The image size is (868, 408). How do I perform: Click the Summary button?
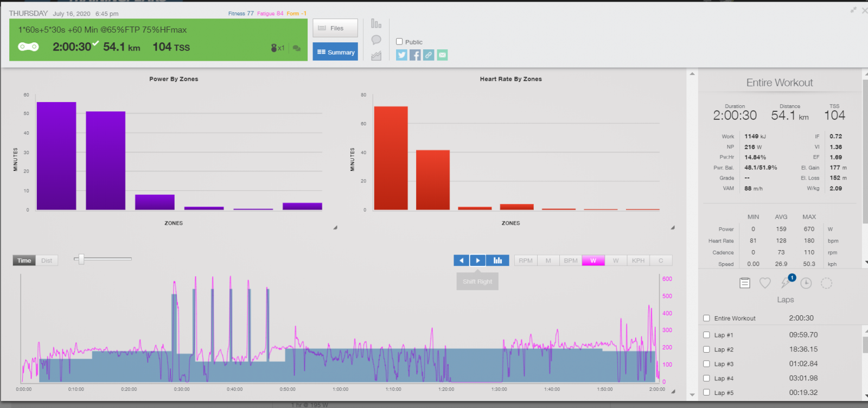point(335,52)
